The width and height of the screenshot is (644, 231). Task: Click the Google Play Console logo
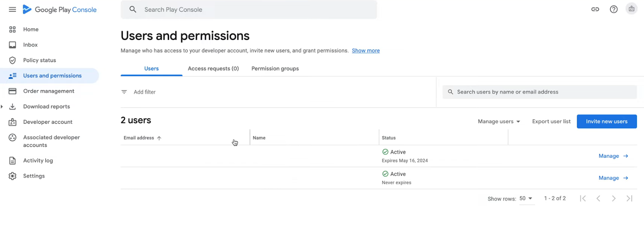(60, 10)
